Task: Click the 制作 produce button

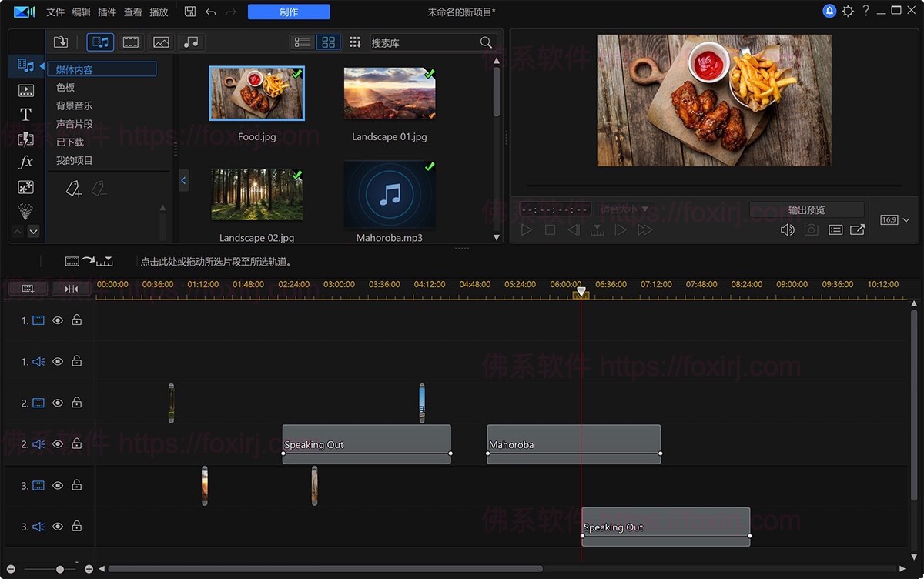Action: click(289, 12)
